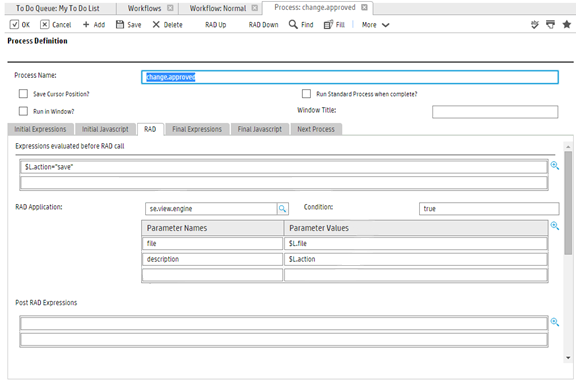Image resolution: width=576 pixels, height=384 pixels.
Task: Enable Save Cursor Position checkbox
Action: (23, 94)
